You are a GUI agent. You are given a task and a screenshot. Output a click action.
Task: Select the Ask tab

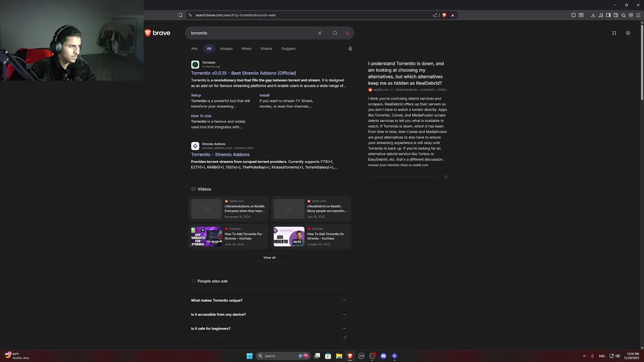(194, 49)
